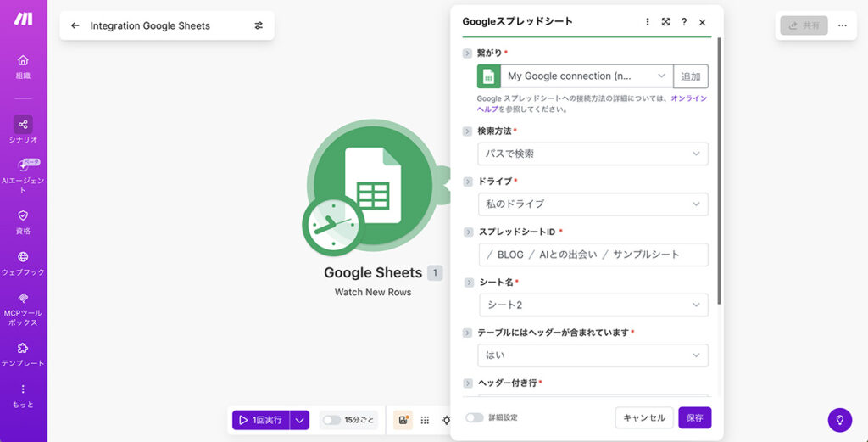Expand the Googleスプレッドシート panel to fullscreen
Image resolution: width=868 pixels, height=442 pixels.
666,22
